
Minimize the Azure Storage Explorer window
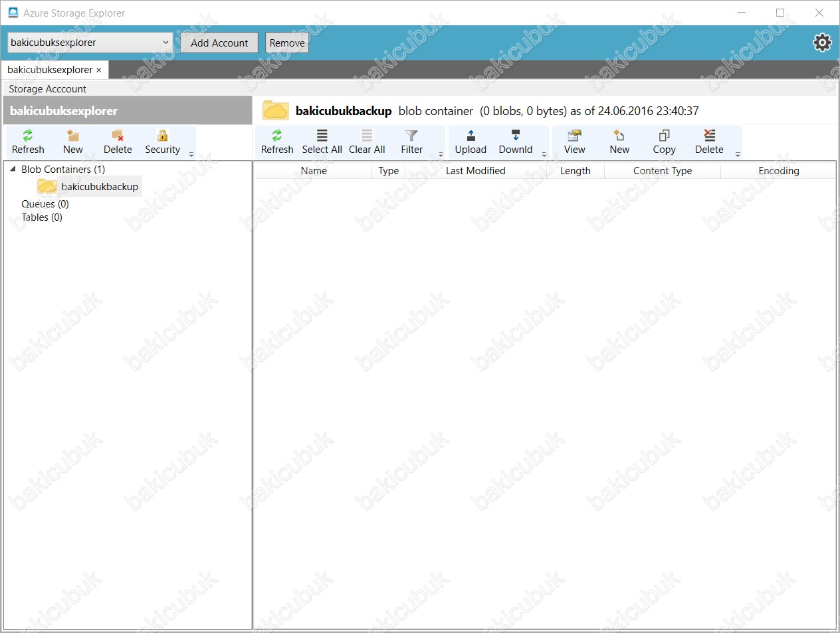coord(742,13)
